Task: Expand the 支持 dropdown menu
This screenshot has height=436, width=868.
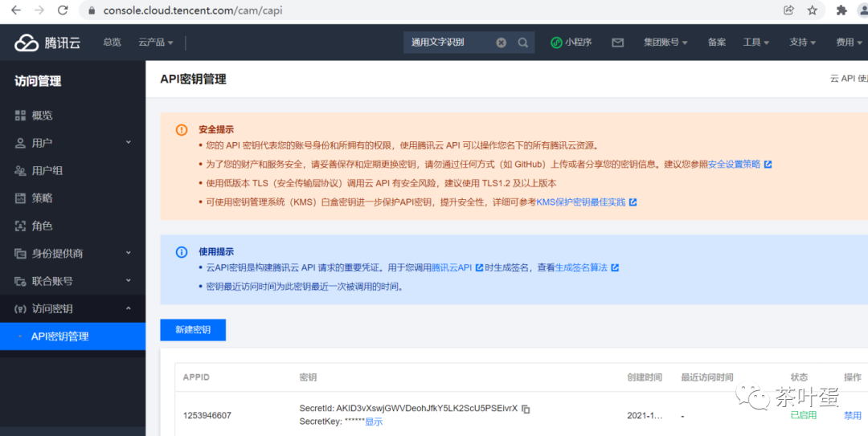Action: click(802, 42)
